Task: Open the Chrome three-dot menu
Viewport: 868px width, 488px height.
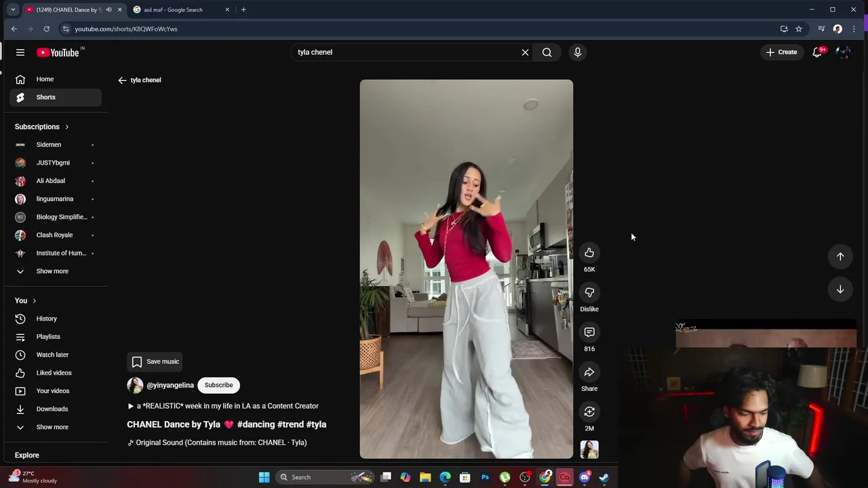Action: coord(854,29)
